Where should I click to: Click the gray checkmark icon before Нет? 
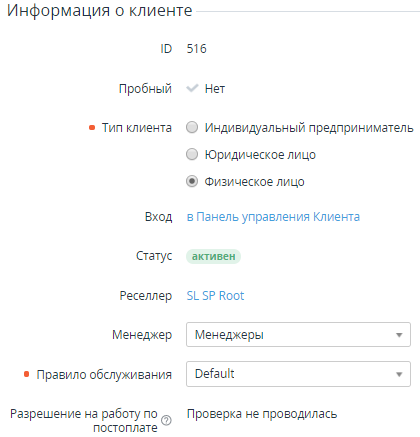pos(192,88)
